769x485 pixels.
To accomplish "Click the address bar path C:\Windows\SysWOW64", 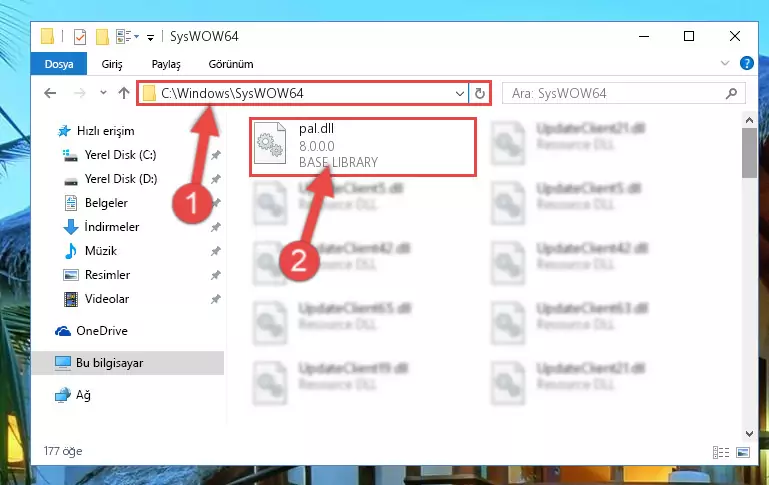I will pos(232,93).
